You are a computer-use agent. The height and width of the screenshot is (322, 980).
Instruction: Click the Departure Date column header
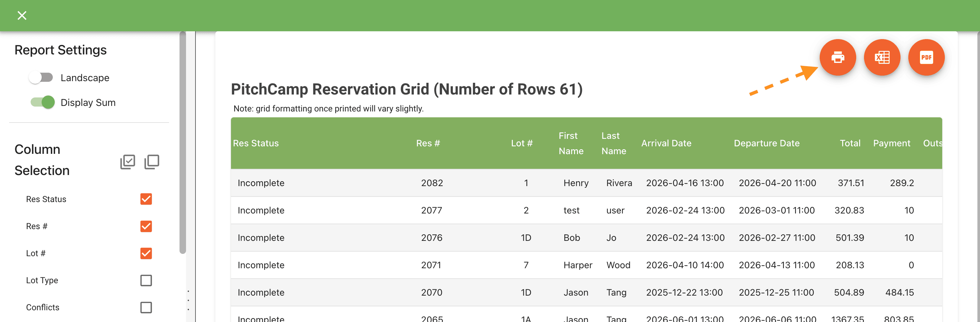(x=766, y=143)
